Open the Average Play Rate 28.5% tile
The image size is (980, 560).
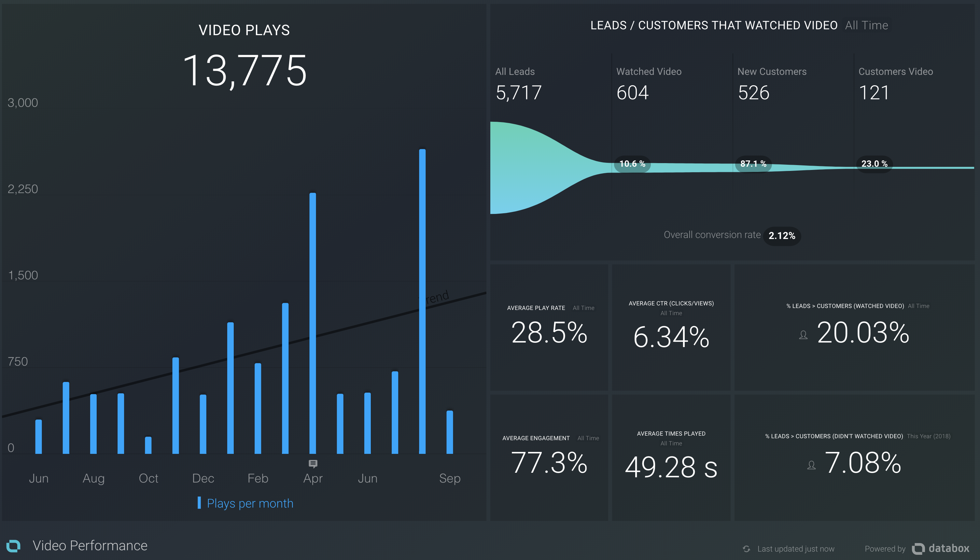[549, 327]
